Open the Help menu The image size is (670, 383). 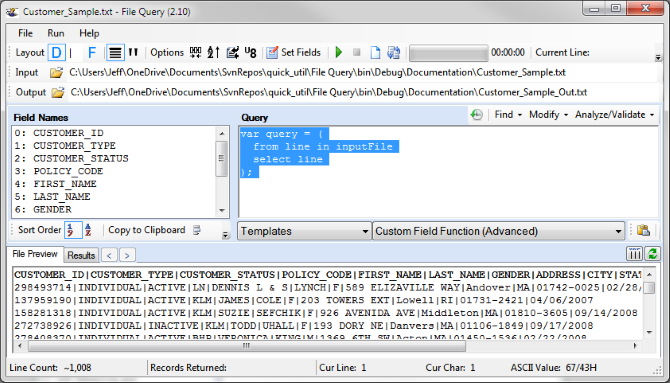(89, 33)
